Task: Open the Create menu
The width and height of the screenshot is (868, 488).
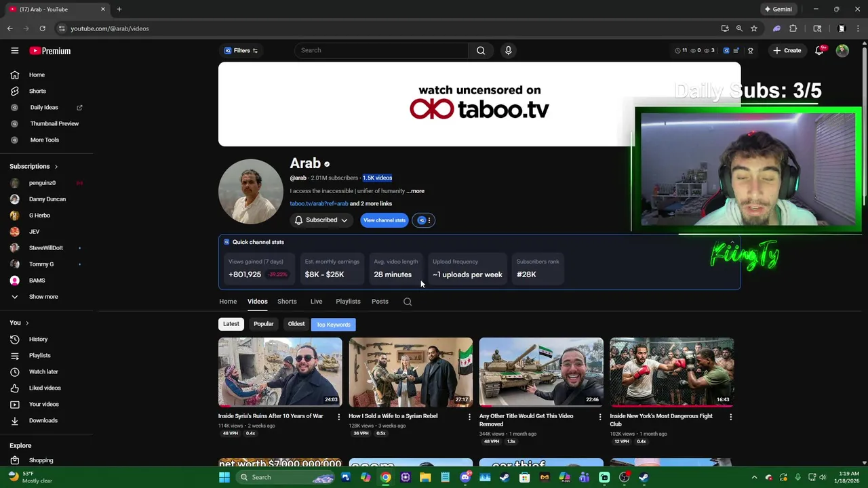Action: pyautogui.click(x=787, y=51)
